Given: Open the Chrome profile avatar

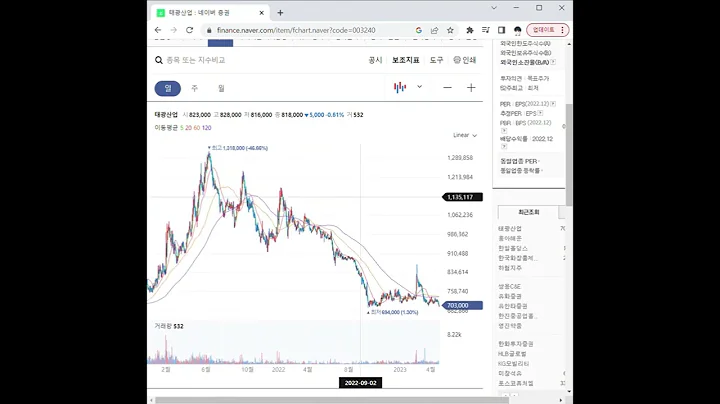Looking at the screenshot, I should coord(518,30).
